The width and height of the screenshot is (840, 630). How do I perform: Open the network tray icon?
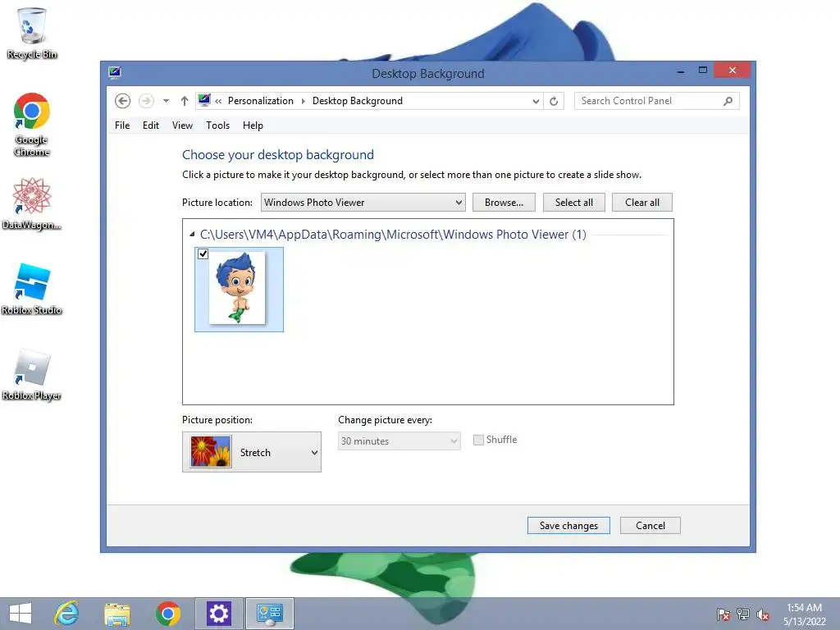(743, 614)
